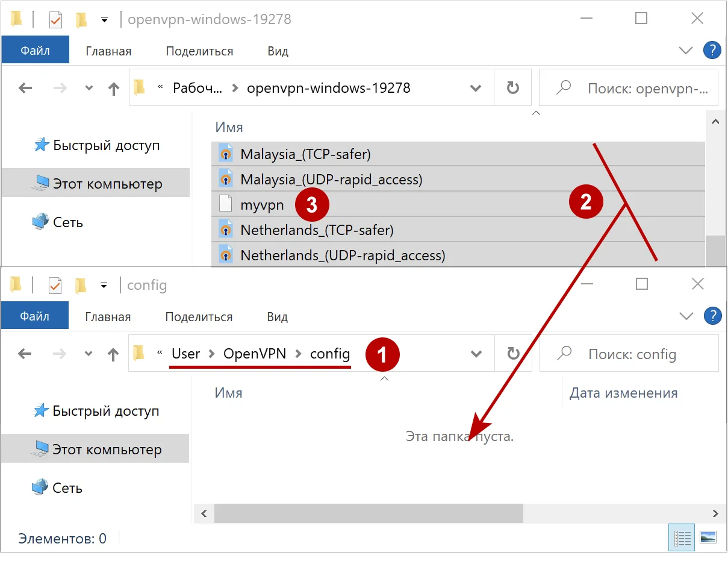Viewport: 728px width, 579px height.
Task: Select the Netherlands_(UDP-rapid_access) config icon
Action: point(226,255)
